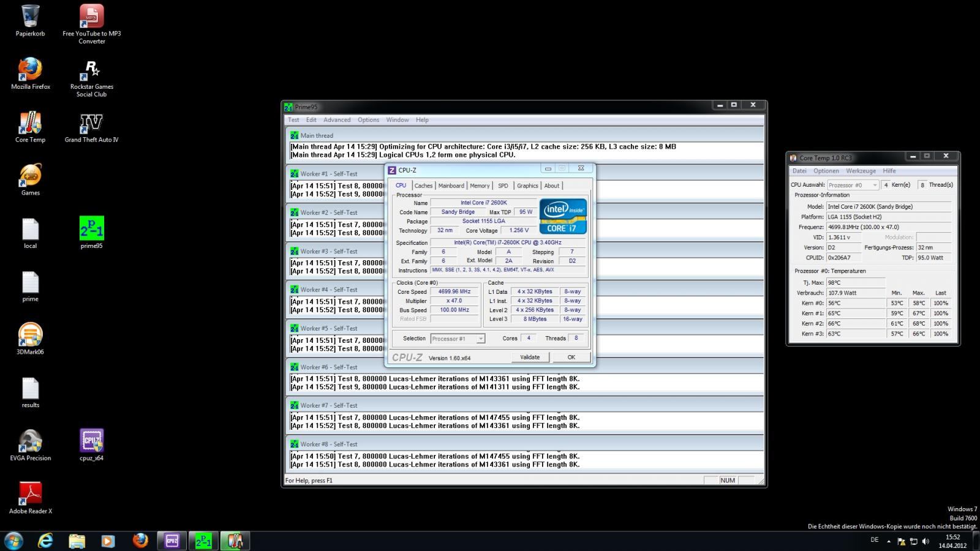Launch Firefox from the taskbar
The height and width of the screenshot is (551, 980).
pos(140,541)
